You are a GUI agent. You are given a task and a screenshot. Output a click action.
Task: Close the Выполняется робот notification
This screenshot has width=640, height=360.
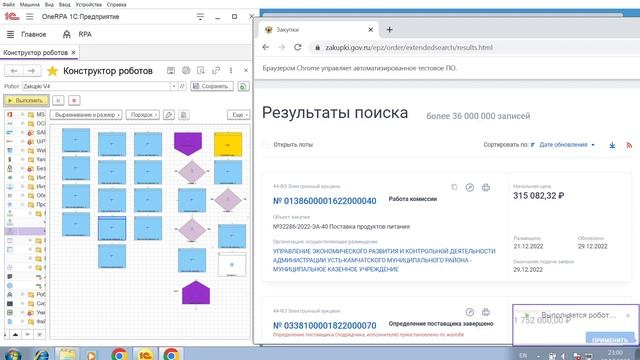(x=628, y=316)
